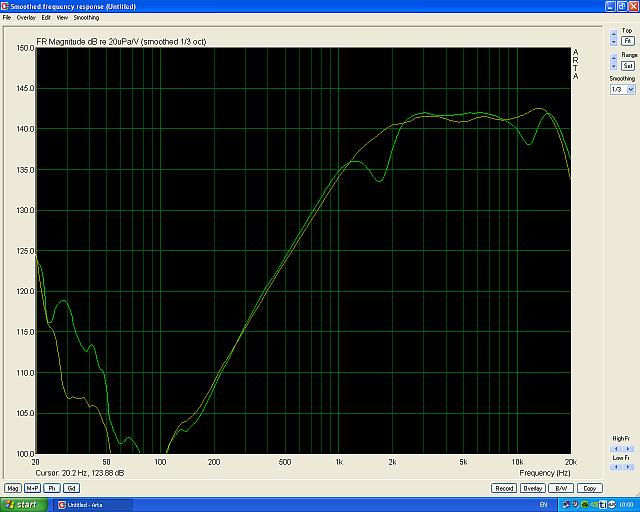Click the Copy button

[x=589, y=488]
